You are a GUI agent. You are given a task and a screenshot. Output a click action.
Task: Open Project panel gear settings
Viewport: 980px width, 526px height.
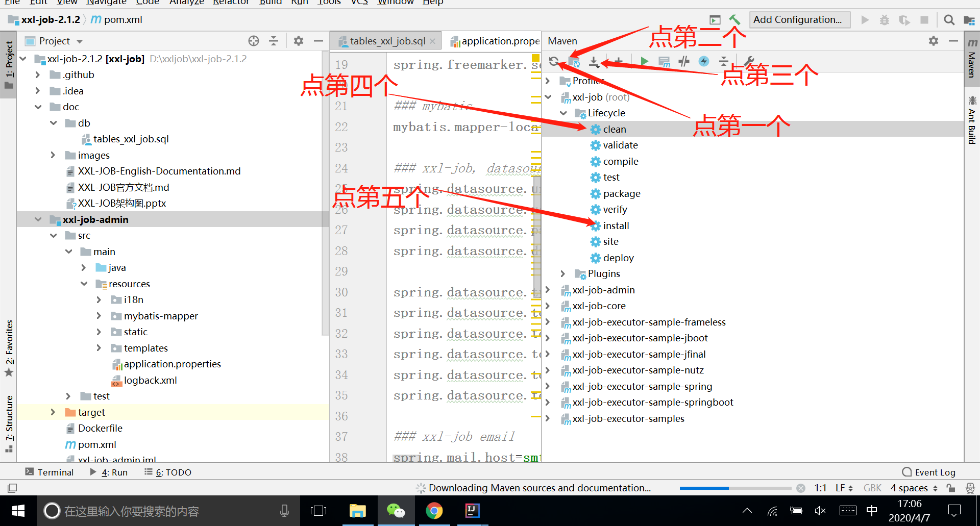point(299,41)
